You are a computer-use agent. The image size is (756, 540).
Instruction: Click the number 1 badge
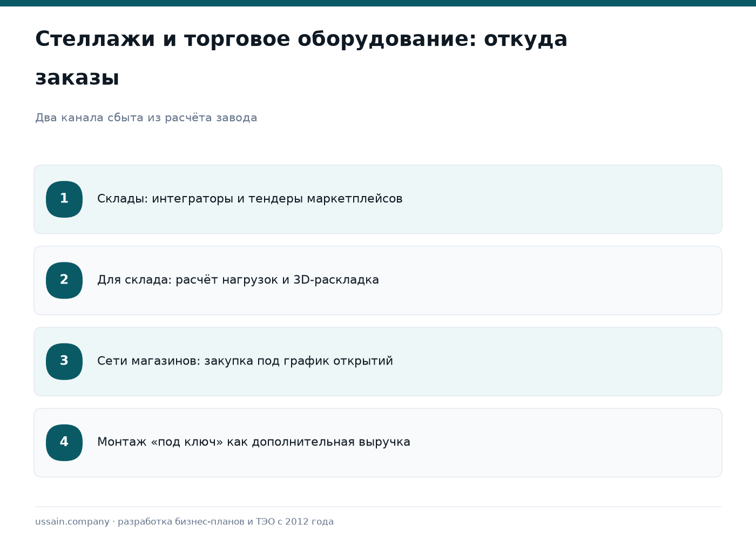click(x=64, y=199)
